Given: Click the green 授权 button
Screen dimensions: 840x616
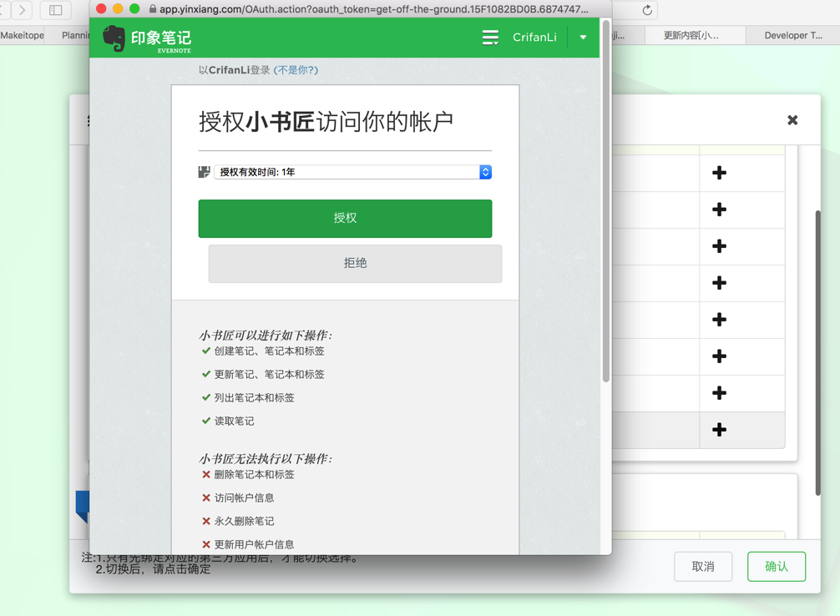Looking at the screenshot, I should tap(345, 219).
